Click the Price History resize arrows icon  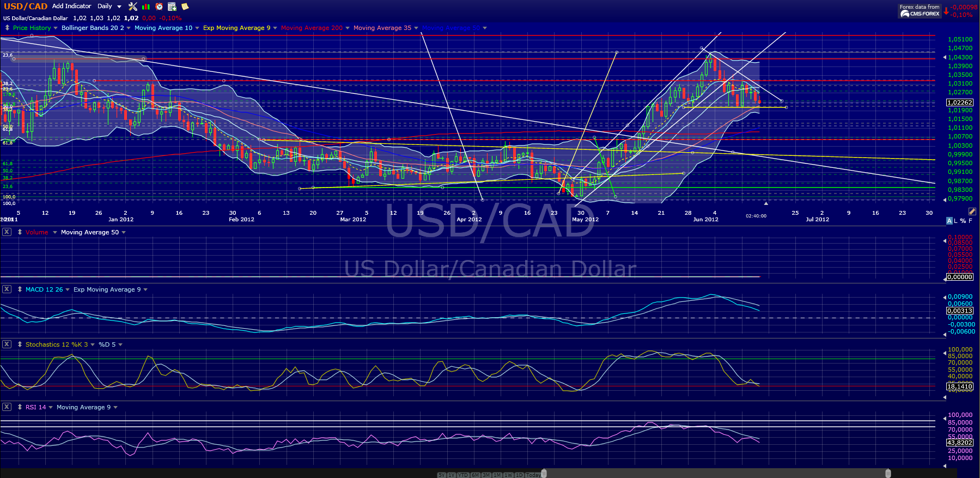7,28
